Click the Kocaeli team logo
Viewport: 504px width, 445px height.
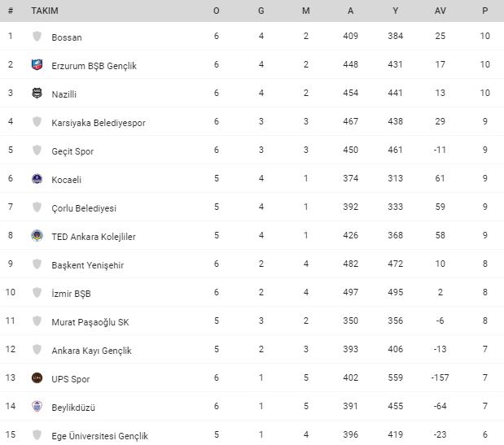37,178
